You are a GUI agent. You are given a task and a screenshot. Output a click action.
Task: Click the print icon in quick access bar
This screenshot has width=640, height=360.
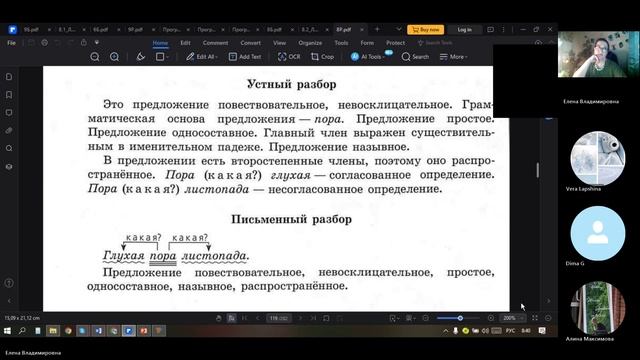tap(44, 43)
